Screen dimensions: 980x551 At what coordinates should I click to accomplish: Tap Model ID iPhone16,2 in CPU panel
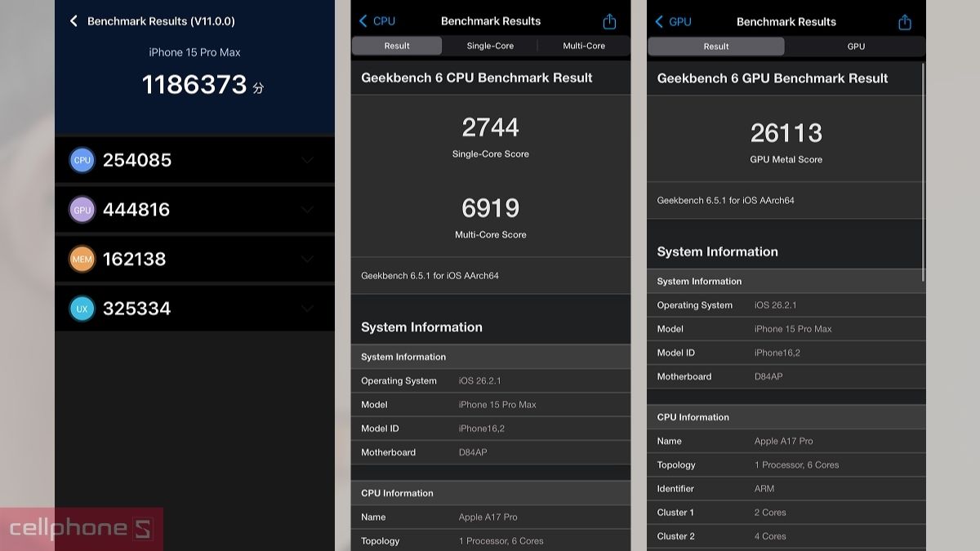tap(491, 428)
